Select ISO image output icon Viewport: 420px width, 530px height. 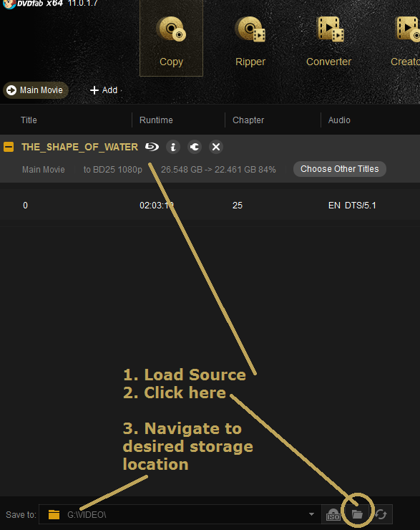click(333, 514)
